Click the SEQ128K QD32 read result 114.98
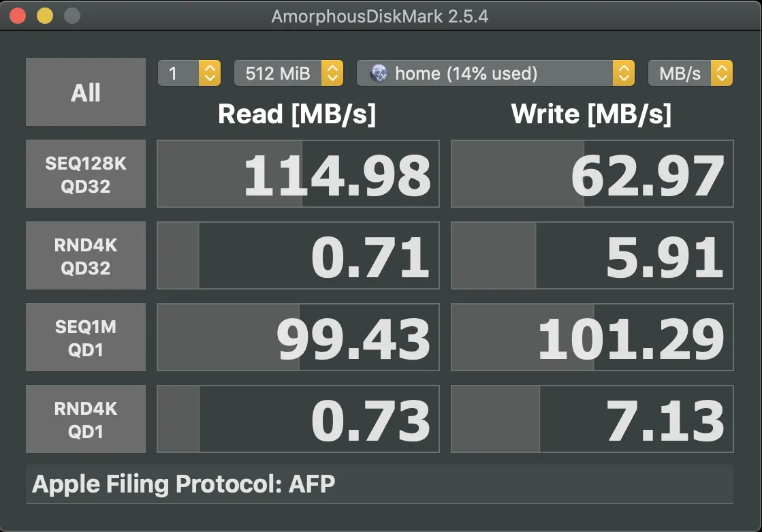 coord(298,174)
